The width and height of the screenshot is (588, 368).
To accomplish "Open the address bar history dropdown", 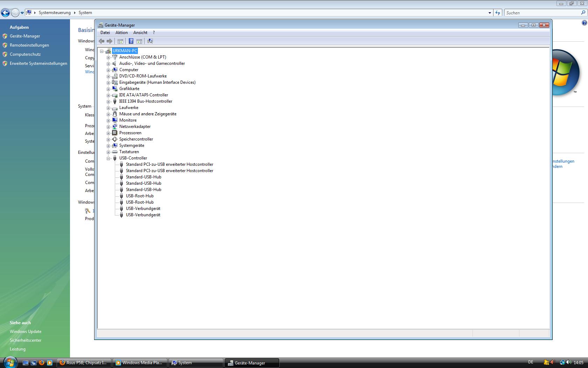I will coord(490,13).
